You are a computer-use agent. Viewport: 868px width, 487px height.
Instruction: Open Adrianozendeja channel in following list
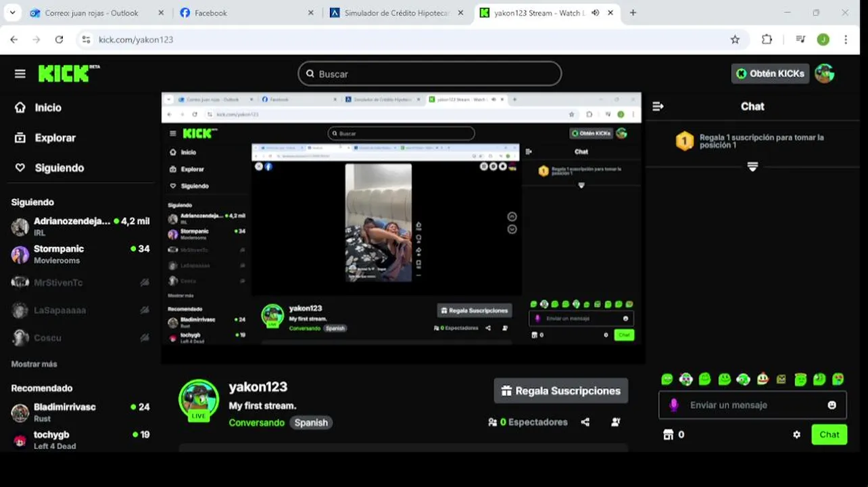(80, 227)
